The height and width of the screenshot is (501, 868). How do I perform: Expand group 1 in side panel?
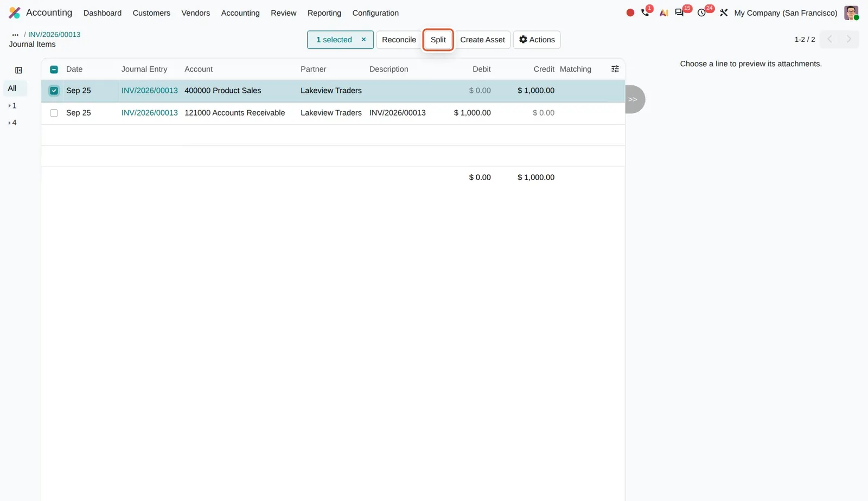coord(12,105)
